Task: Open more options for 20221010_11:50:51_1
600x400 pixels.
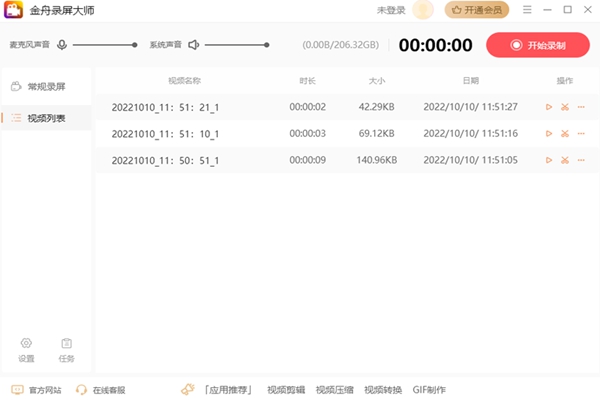Action: coord(581,160)
